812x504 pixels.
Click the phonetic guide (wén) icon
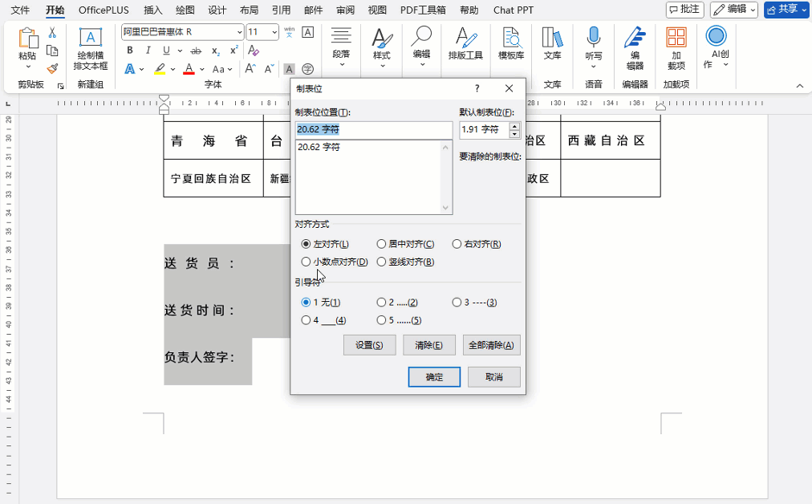(x=290, y=32)
